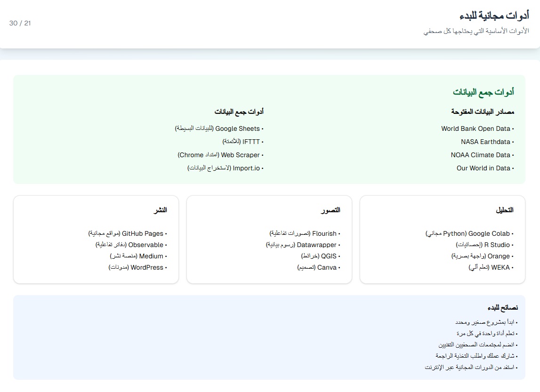
Task: Click the slide counter 30 / 21
Action: tap(20, 23)
